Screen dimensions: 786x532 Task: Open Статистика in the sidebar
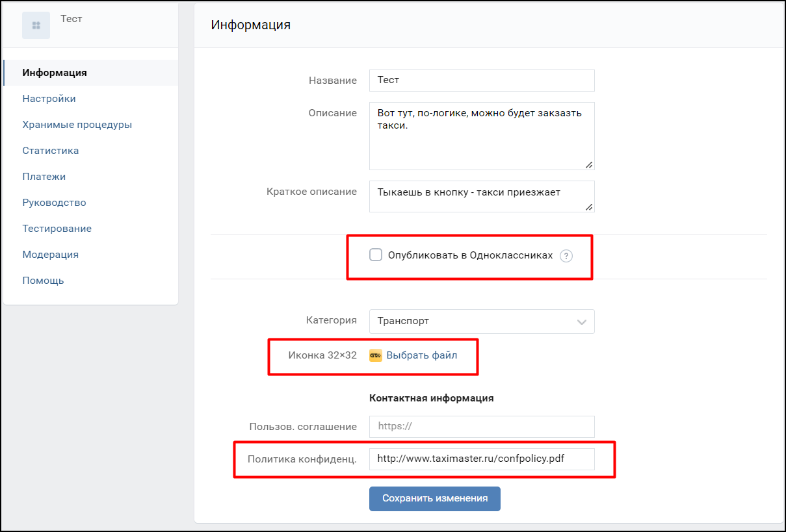pos(50,151)
